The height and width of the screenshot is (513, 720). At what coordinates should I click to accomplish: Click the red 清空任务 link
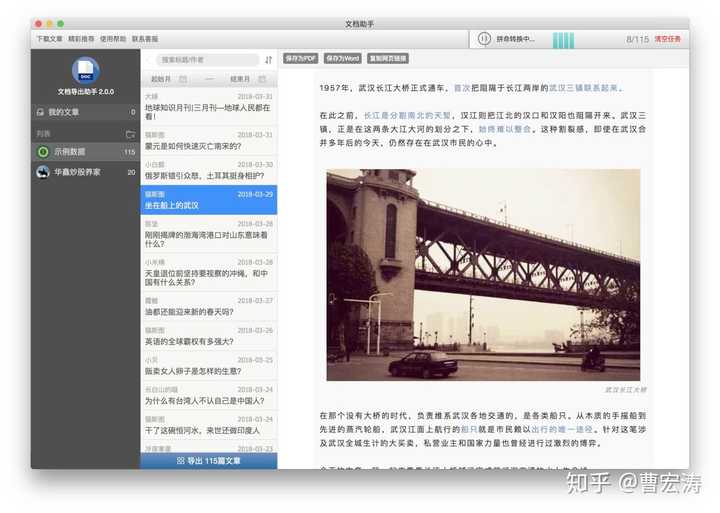click(668, 39)
